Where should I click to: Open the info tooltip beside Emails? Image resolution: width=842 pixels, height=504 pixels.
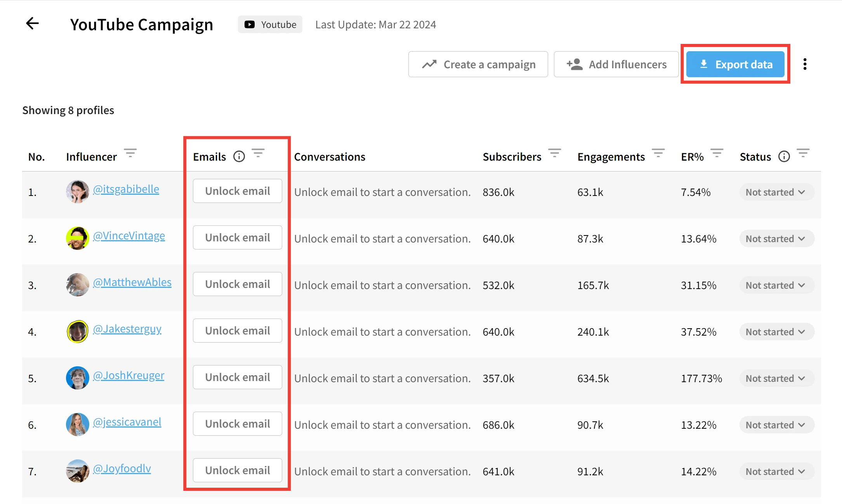click(x=239, y=156)
